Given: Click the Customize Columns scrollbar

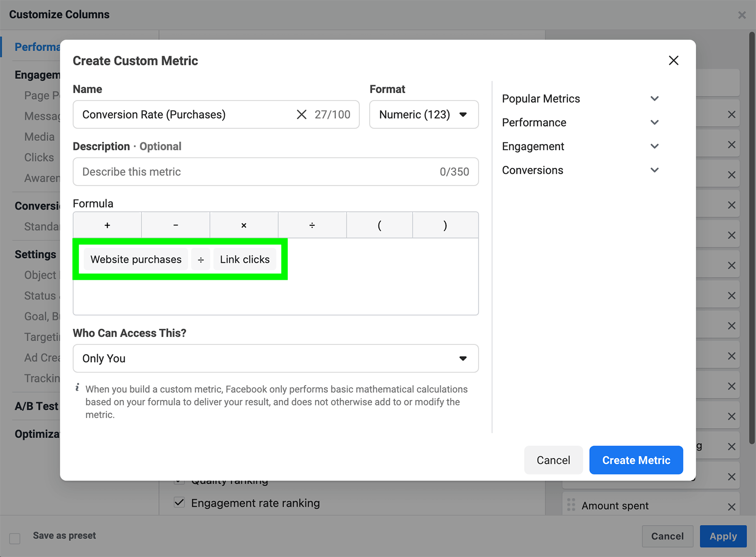Looking at the screenshot, I should pyautogui.click(x=752, y=238).
